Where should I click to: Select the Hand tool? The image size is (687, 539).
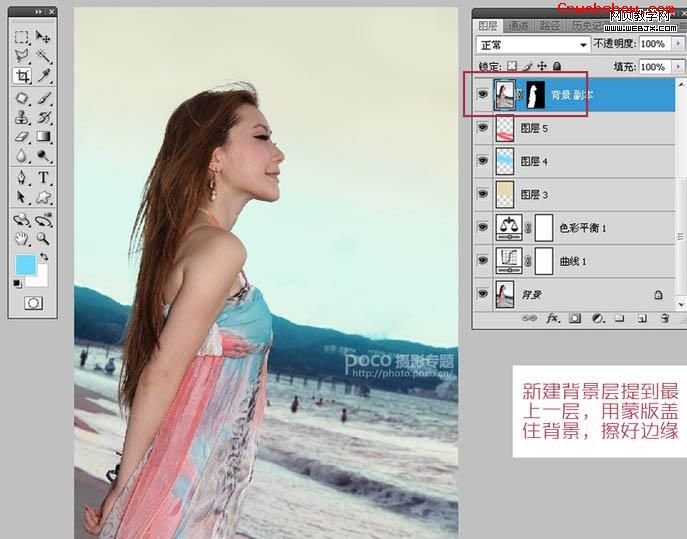coord(21,238)
